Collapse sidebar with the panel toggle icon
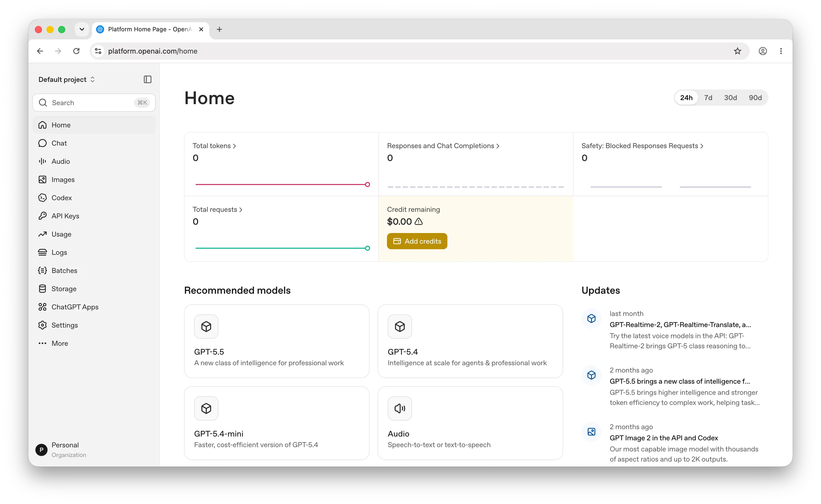 (x=147, y=79)
